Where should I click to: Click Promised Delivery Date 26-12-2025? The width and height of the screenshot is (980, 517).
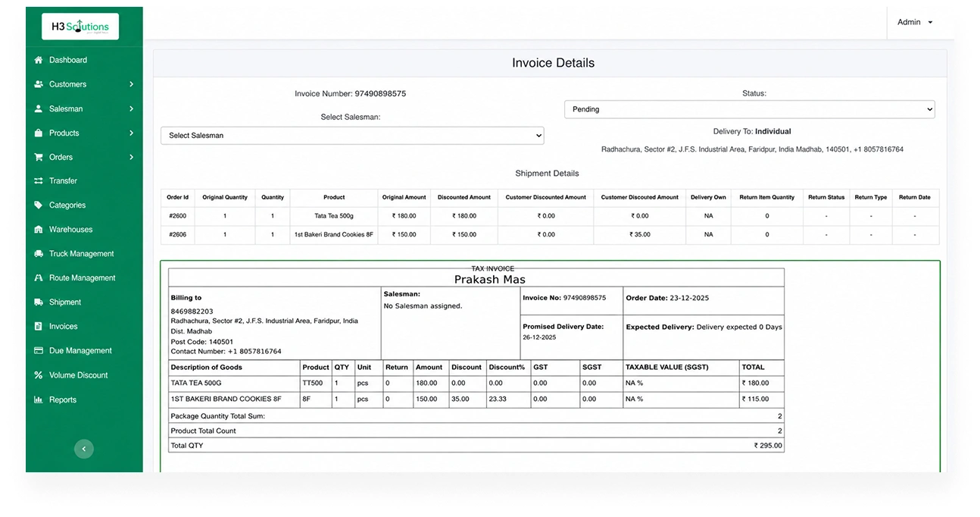[x=539, y=337]
